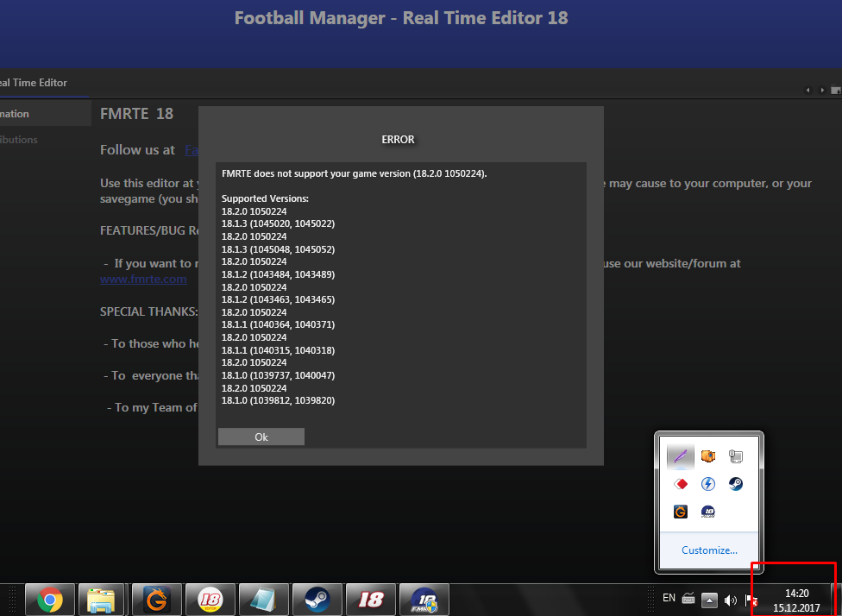The image size is (842, 616).
Task: Open the EN language selector
Action: [669, 598]
